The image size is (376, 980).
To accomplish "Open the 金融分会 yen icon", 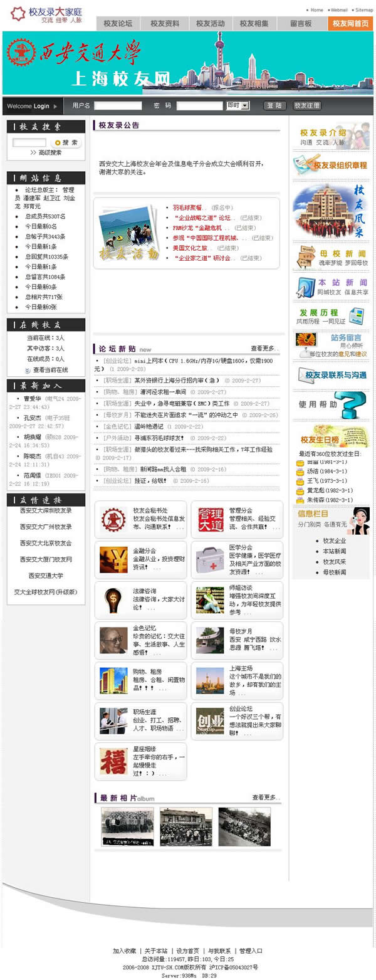I will [x=113, y=560].
